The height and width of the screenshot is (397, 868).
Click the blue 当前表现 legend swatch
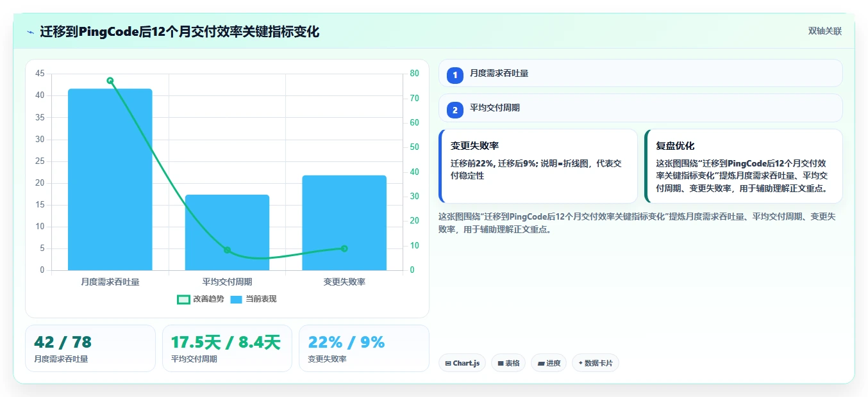pyautogui.click(x=236, y=299)
